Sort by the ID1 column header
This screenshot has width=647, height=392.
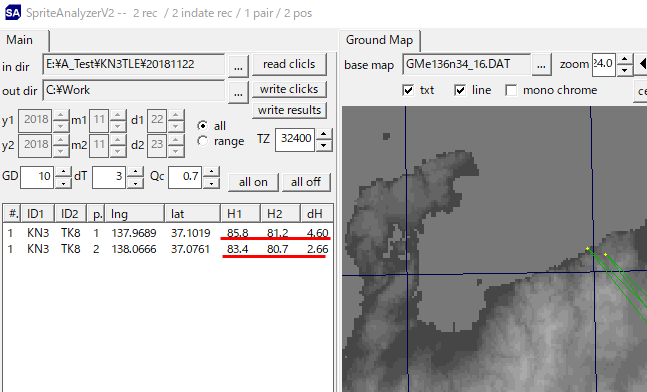[38, 214]
